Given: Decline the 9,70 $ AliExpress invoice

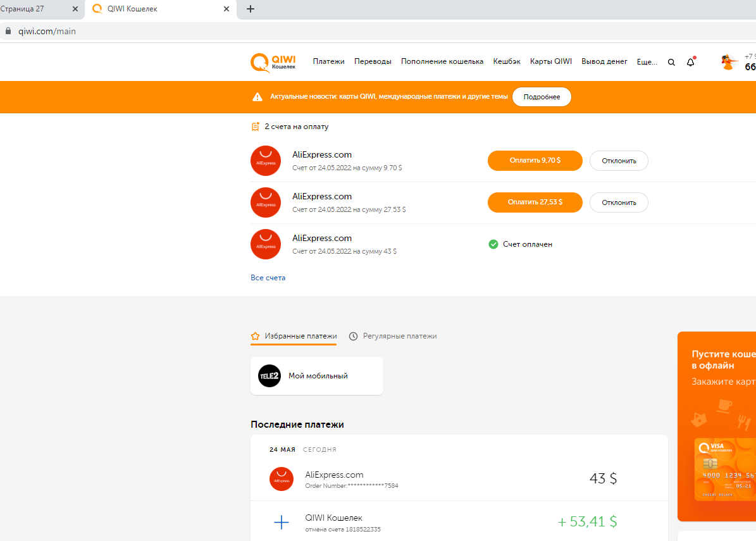Looking at the screenshot, I should [x=619, y=161].
